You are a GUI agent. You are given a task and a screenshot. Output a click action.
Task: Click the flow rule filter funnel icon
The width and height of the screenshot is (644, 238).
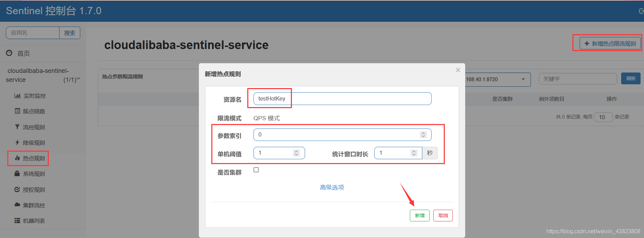point(17,127)
